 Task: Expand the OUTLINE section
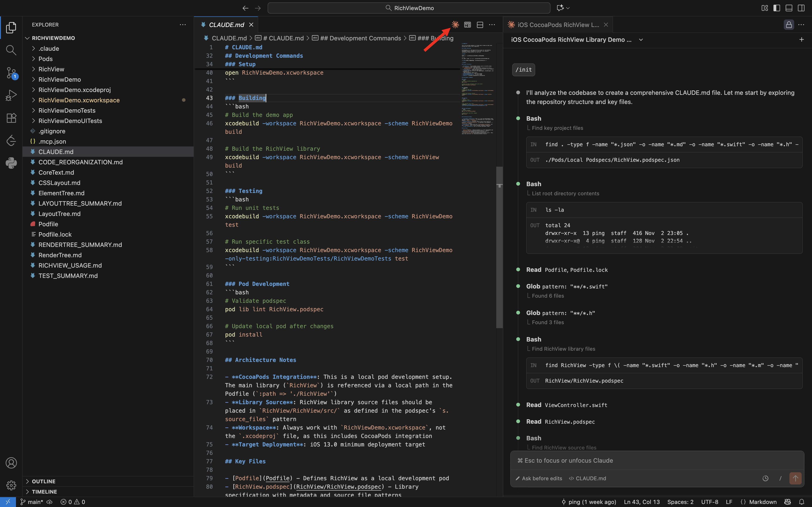[x=44, y=481]
